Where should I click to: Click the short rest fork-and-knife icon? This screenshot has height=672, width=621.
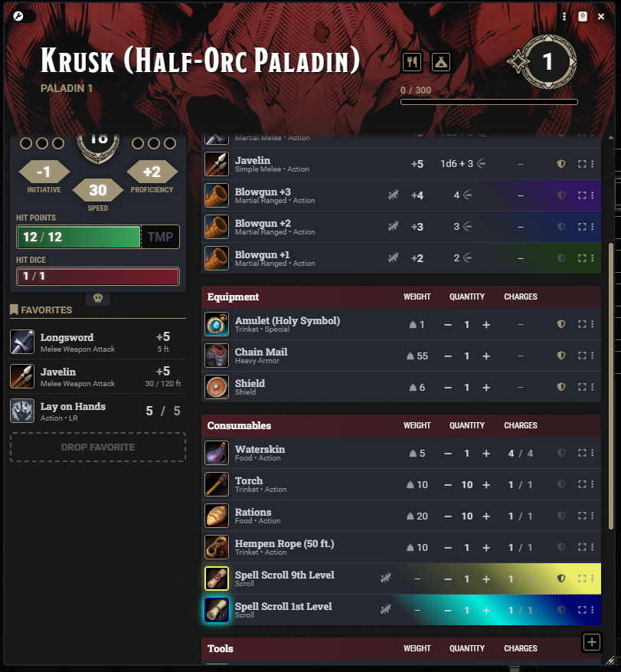click(411, 62)
